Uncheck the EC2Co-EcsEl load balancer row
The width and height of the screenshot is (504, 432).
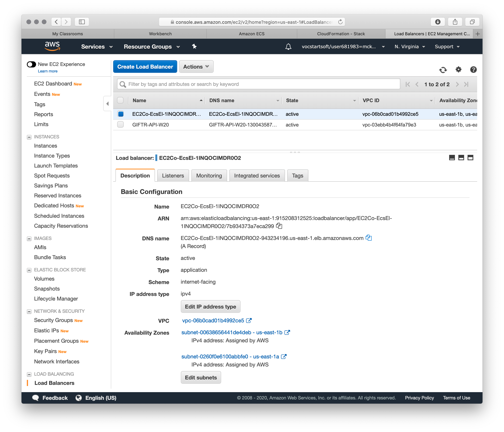click(x=121, y=114)
